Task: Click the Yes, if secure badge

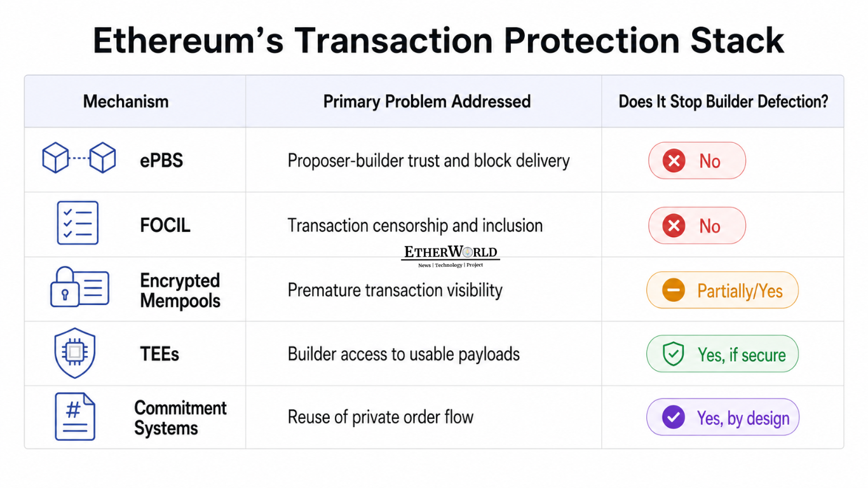Action: pyautogui.click(x=722, y=354)
